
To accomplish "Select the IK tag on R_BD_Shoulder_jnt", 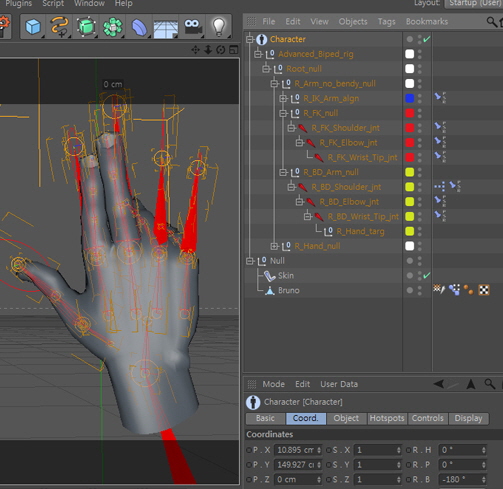I will [x=440, y=187].
